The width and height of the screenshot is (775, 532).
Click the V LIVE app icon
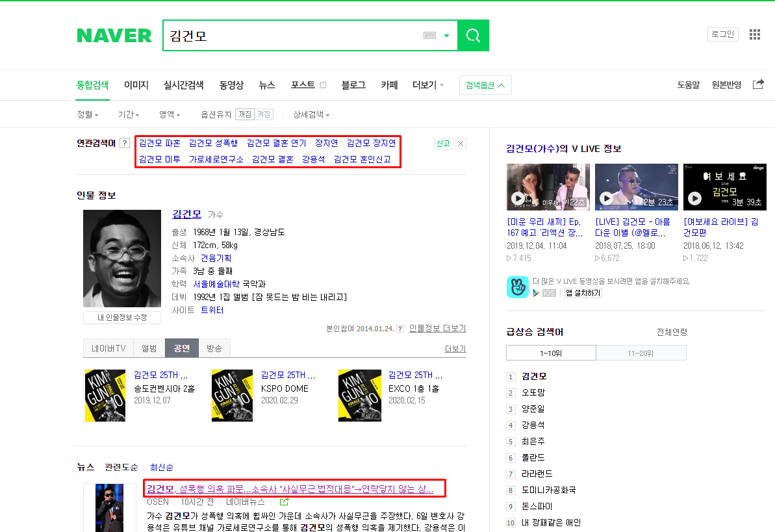pos(518,287)
